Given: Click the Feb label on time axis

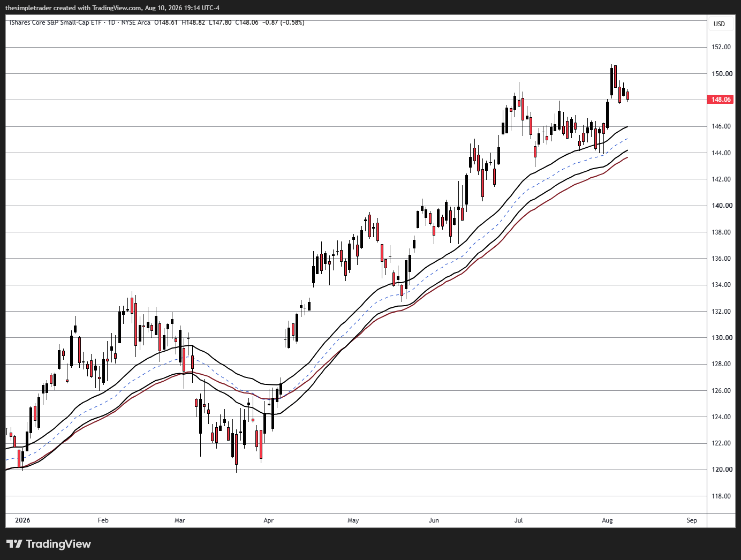Looking at the screenshot, I should pos(103,520).
